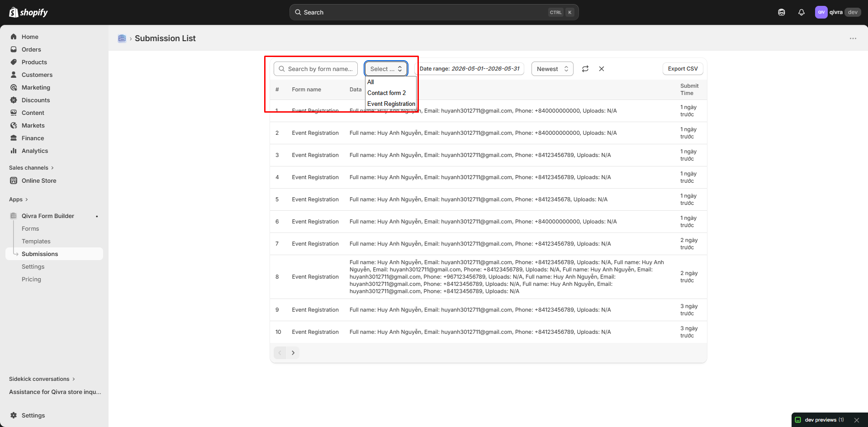This screenshot has height=427, width=868.
Task: Open the Date range picker
Action: pyautogui.click(x=470, y=69)
